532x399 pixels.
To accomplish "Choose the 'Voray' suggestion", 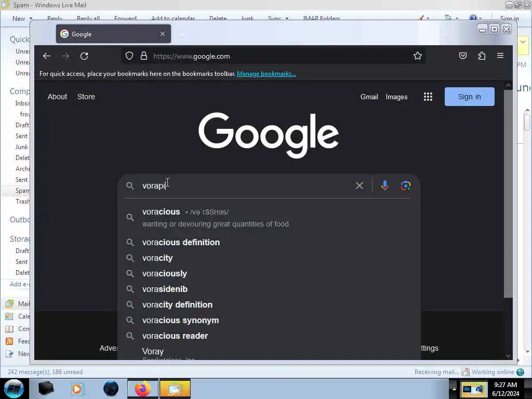I will pos(269,352).
